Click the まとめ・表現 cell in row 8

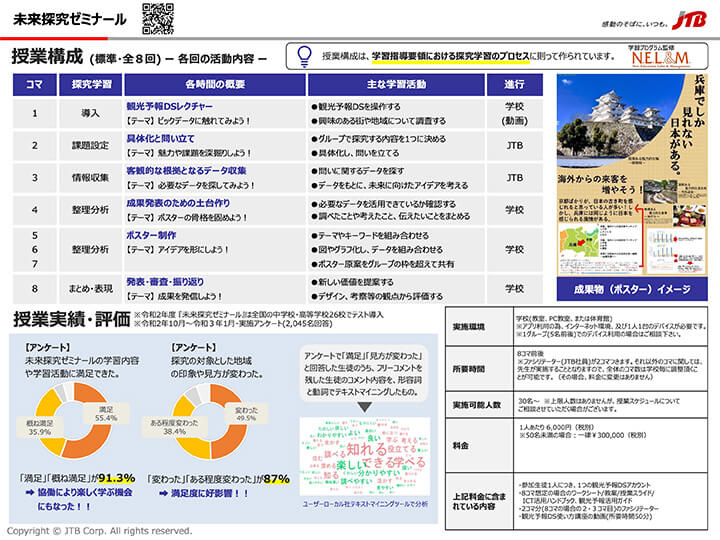point(90,289)
